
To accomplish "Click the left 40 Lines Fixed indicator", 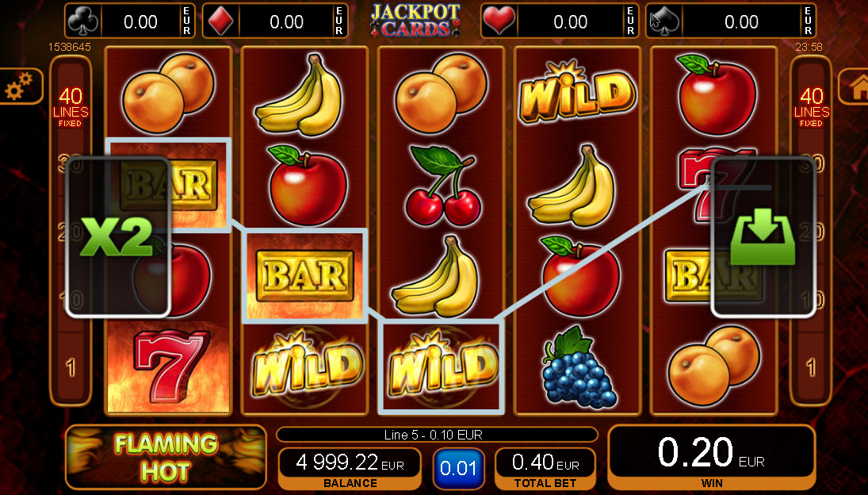I will tap(71, 107).
